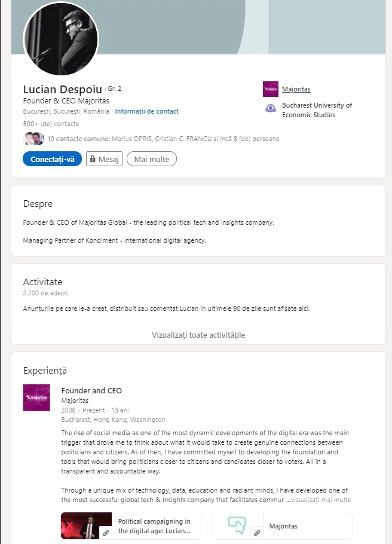Click the Founder and CEO job title
Screen dimensions: 392x544
(91, 390)
